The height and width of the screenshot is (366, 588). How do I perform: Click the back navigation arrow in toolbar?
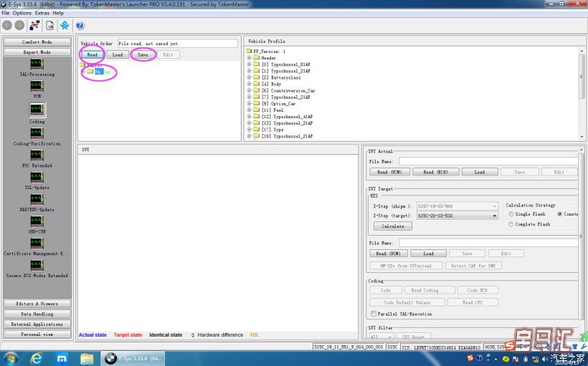point(7,26)
